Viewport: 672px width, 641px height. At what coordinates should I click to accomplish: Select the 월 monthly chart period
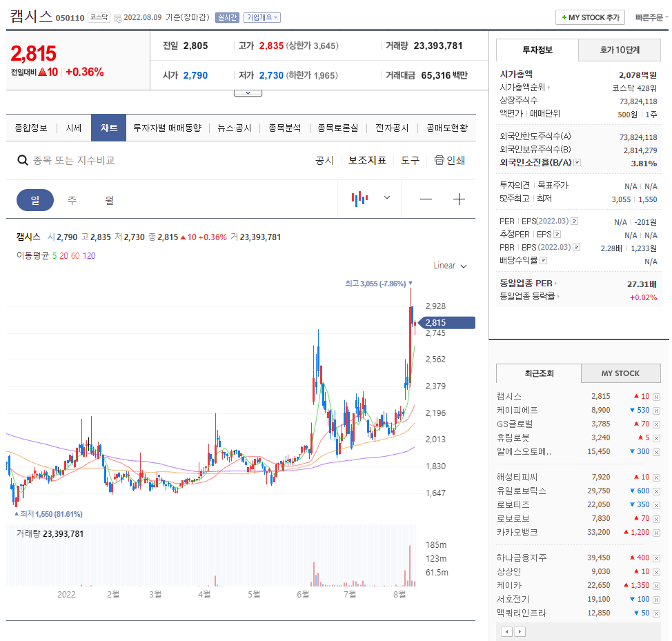[x=109, y=200]
